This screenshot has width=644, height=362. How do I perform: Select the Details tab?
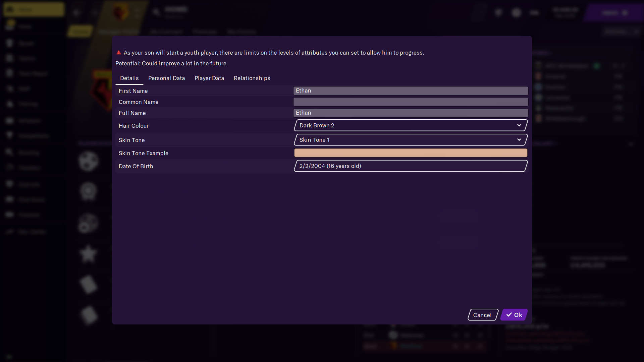[129, 78]
